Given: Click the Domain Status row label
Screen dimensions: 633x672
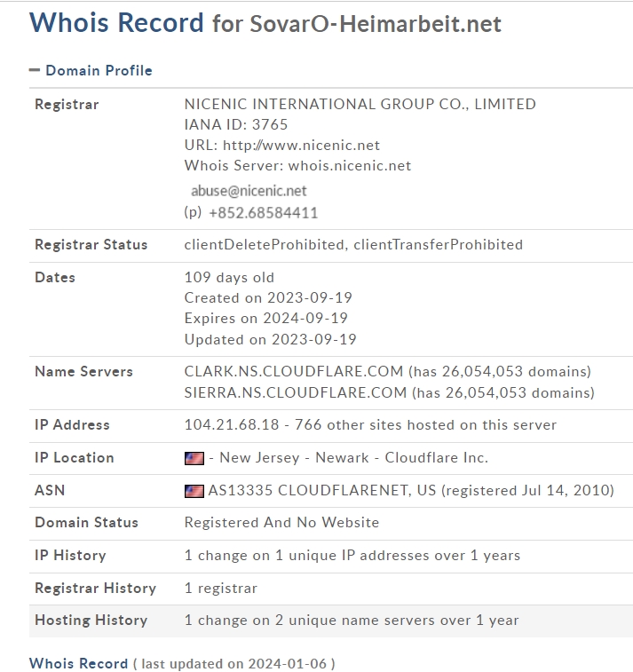Looking at the screenshot, I should coord(86,523).
